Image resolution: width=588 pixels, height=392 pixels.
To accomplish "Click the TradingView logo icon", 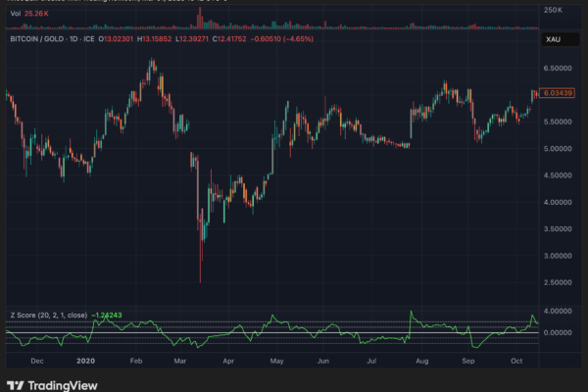I will (x=16, y=384).
